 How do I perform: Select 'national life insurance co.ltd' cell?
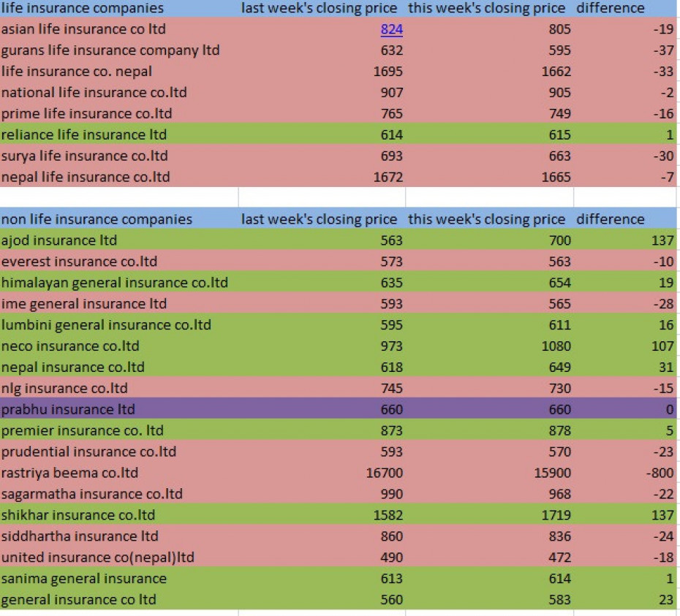click(119, 92)
